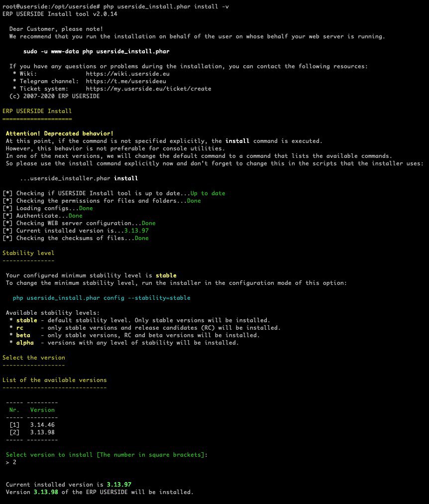
Task: Click the bold 3.13.97 in 'Current installed version is' final line
Action: click(119, 485)
